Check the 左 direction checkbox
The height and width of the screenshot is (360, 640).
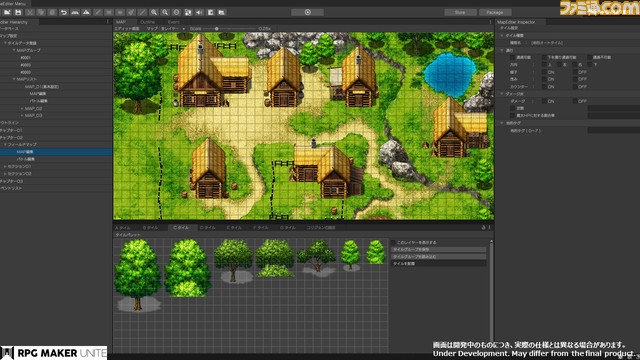coord(560,64)
